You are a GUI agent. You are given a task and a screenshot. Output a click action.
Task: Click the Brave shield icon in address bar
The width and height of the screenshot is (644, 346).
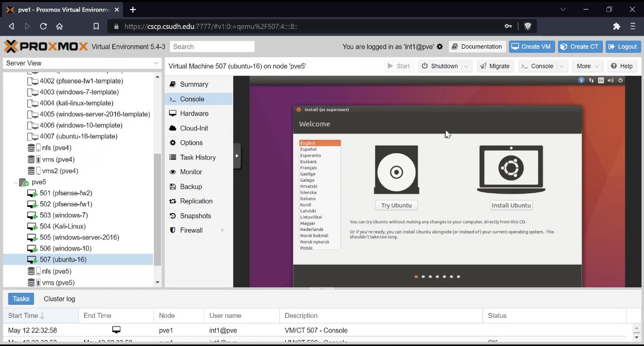tap(527, 26)
